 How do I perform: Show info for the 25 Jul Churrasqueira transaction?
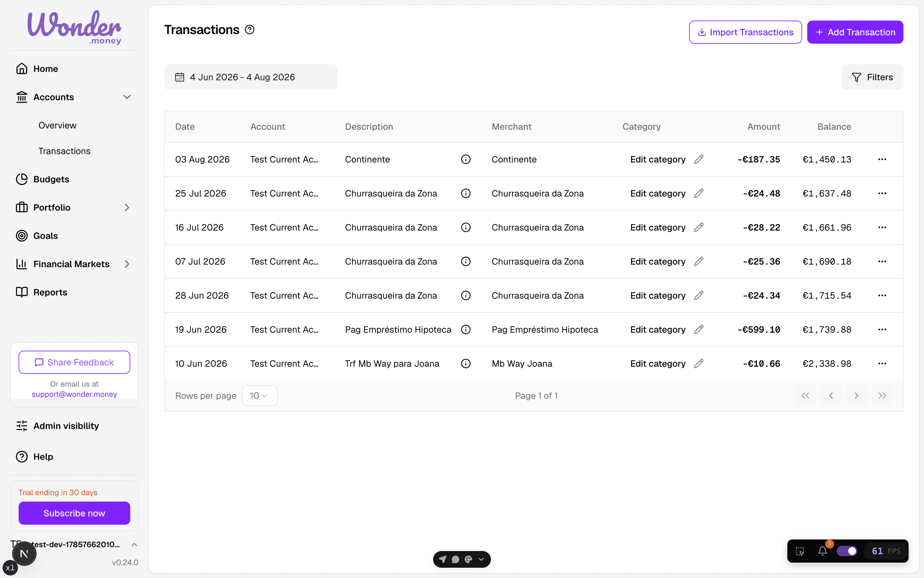466,193
